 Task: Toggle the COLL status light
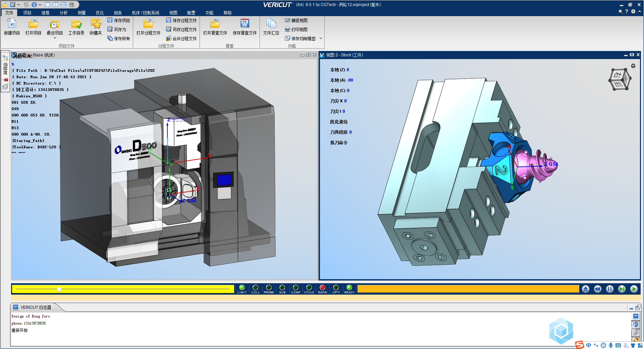(x=255, y=288)
